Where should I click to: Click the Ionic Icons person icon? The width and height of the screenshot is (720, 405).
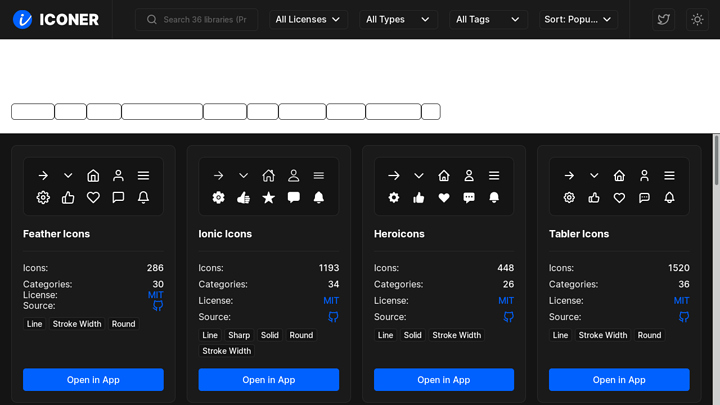[293, 175]
